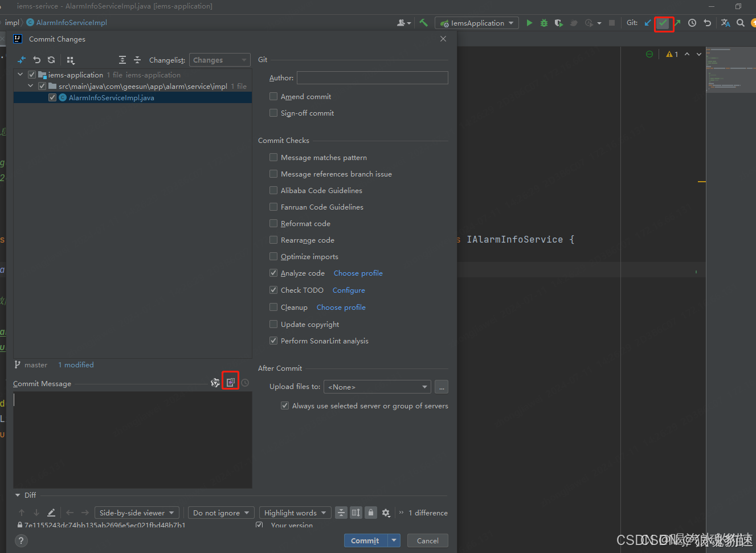This screenshot has height=553, width=756.
Task: Open the Group By options icon
Action: tap(71, 60)
